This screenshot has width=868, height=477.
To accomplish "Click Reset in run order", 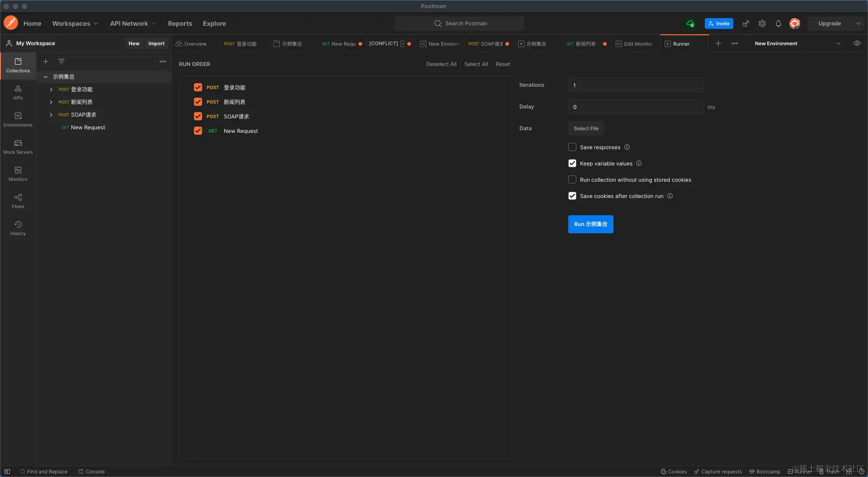I will pyautogui.click(x=503, y=64).
